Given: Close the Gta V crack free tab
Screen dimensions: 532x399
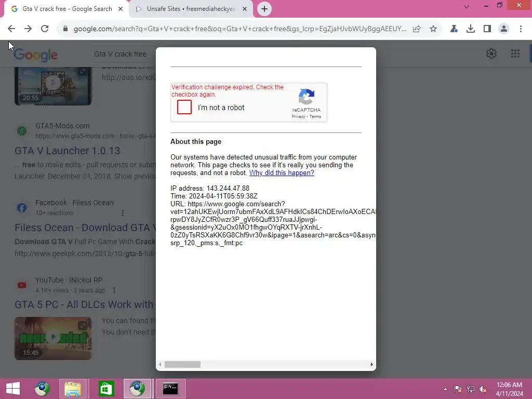Looking at the screenshot, I should point(121,9).
